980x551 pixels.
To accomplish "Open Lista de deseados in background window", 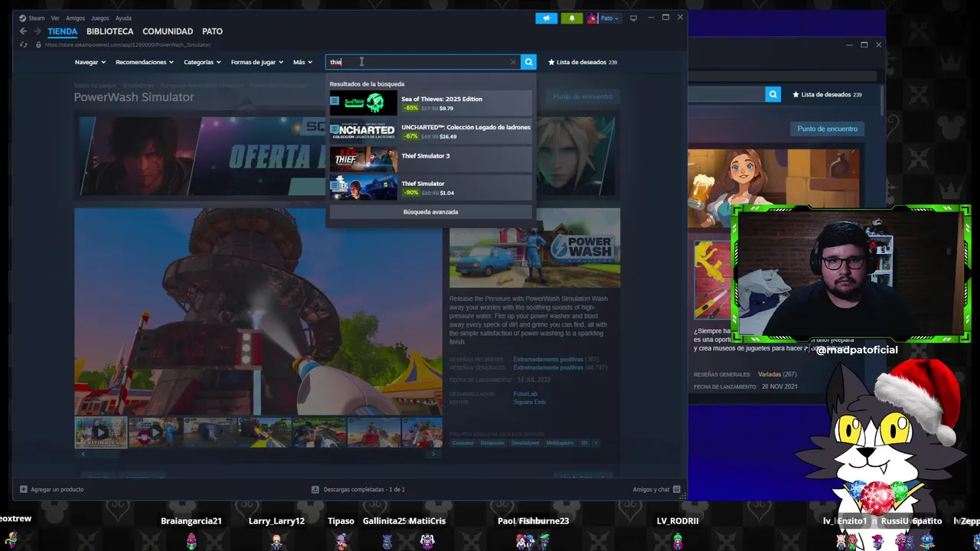I will [827, 94].
